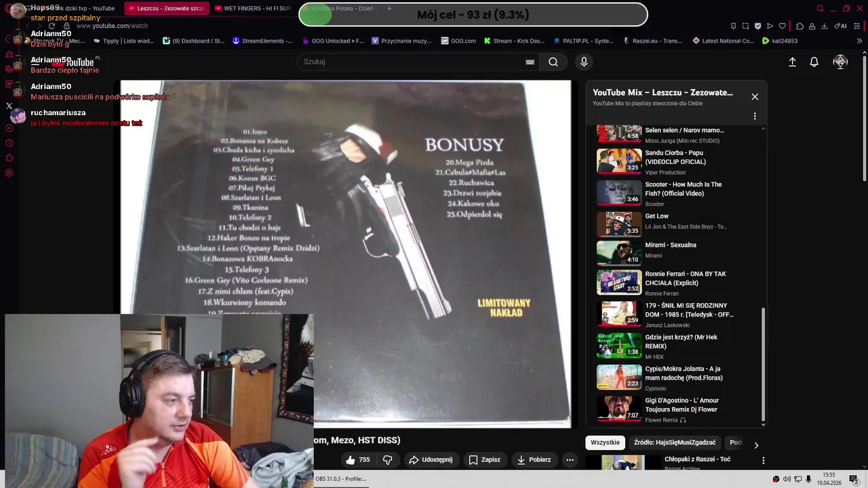The width and height of the screenshot is (868, 488).
Task: Expand hidden bookmarks with double chevron
Action: point(860,41)
